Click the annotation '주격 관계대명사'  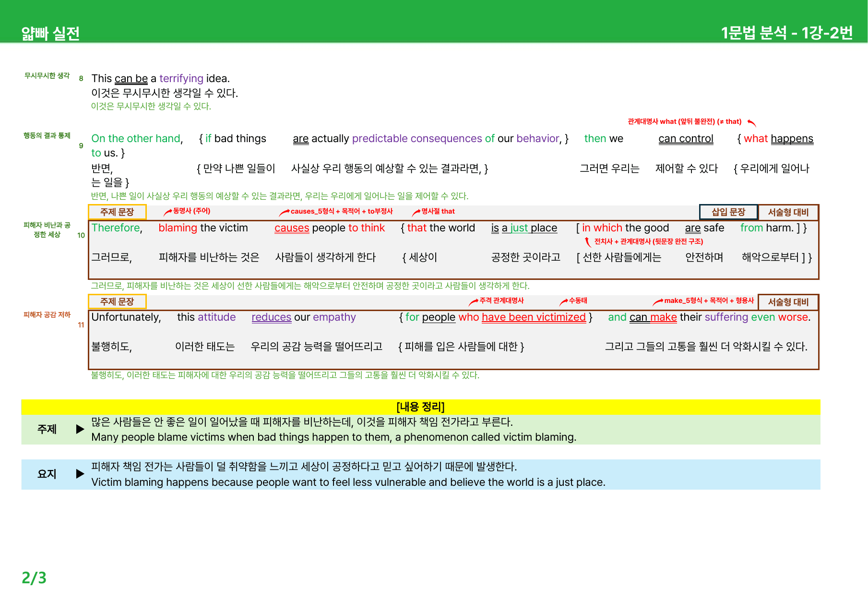[x=501, y=301]
